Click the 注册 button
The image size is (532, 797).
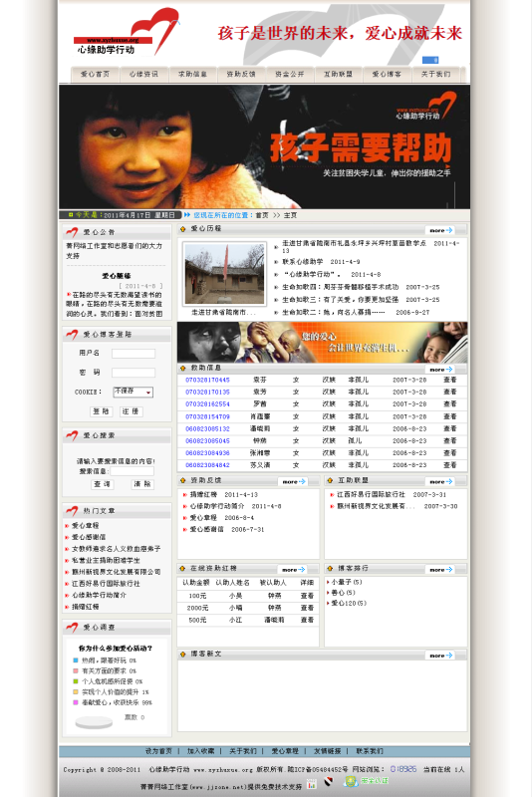(132, 411)
